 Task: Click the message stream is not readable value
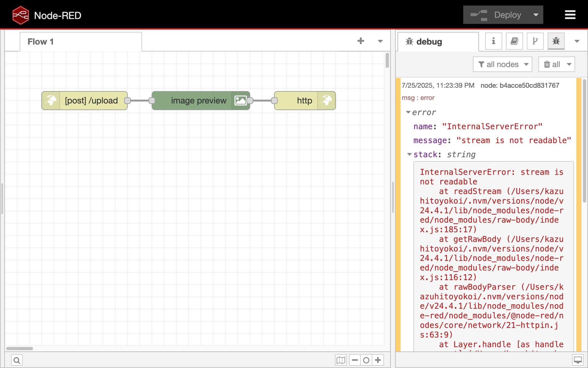point(514,140)
